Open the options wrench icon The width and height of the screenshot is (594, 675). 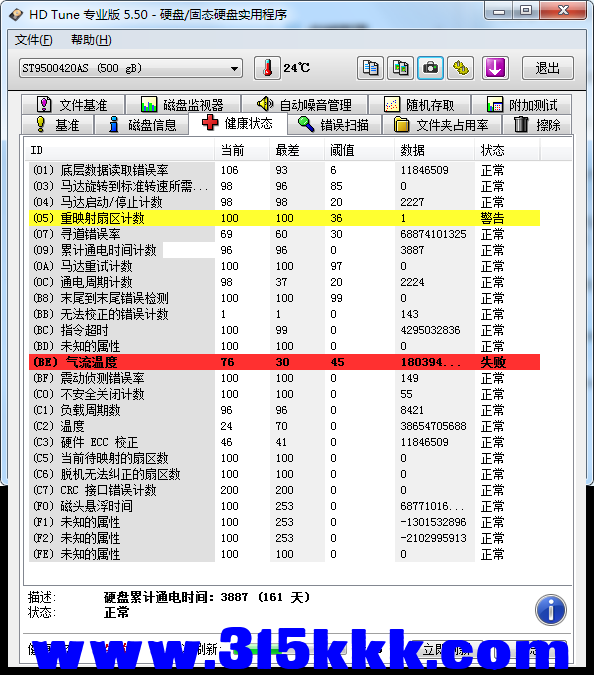461,68
